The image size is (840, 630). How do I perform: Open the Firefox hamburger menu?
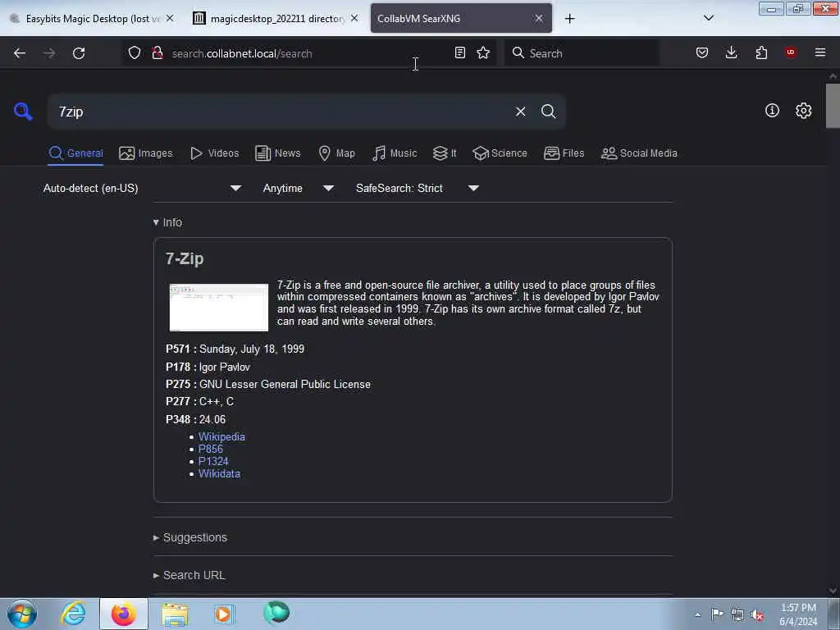pyautogui.click(x=819, y=52)
